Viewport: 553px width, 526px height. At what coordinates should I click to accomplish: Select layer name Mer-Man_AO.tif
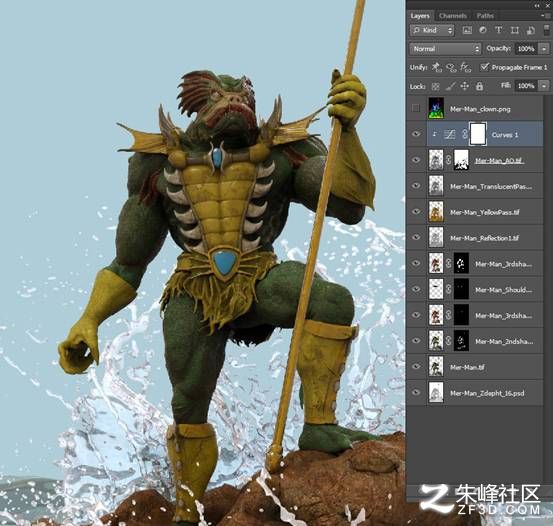click(x=499, y=161)
